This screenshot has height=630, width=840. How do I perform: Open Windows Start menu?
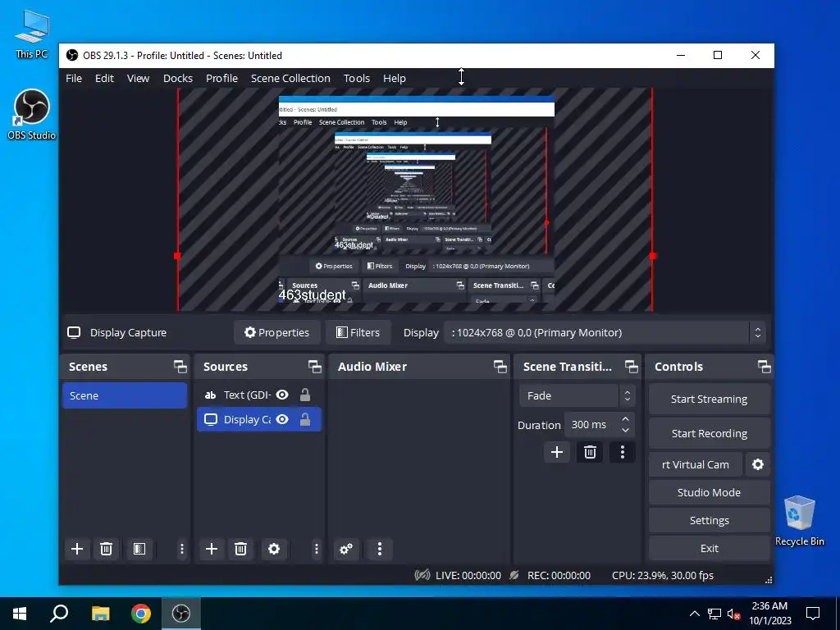[20, 614]
